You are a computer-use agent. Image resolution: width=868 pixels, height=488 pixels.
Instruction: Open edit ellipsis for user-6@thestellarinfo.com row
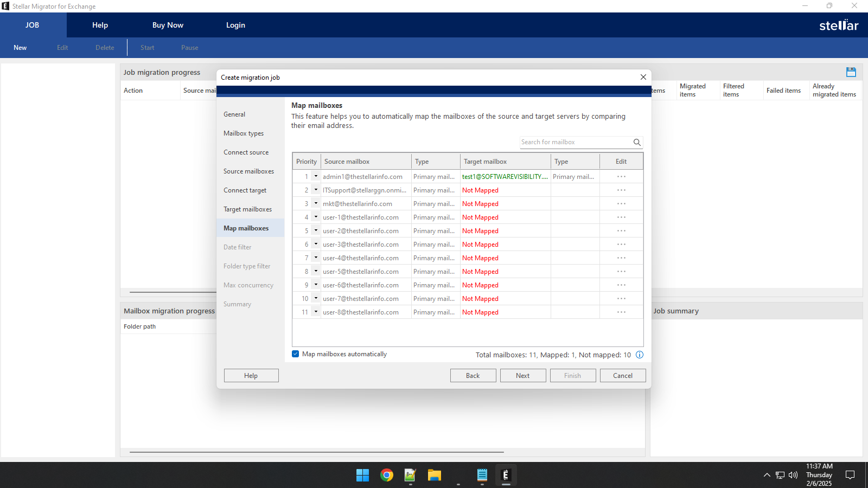point(621,285)
